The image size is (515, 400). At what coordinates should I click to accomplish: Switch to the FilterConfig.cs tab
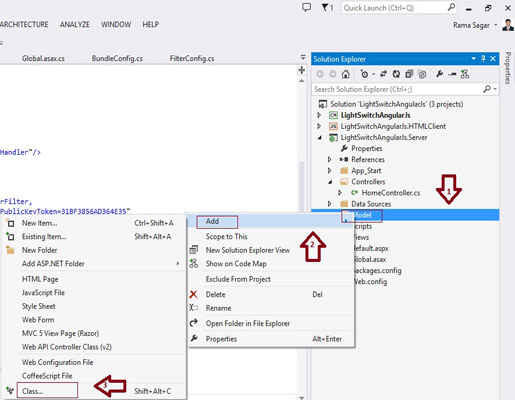tap(192, 58)
